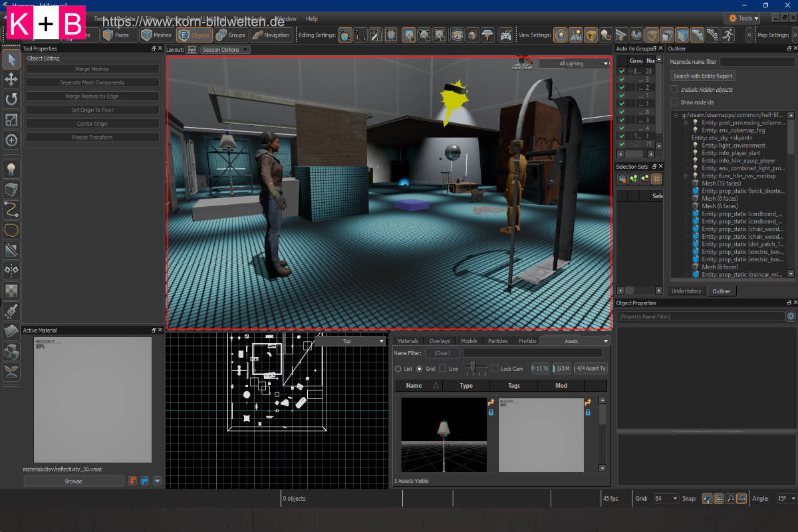
Task: Click the Browse button under Active Material
Action: pos(74,481)
